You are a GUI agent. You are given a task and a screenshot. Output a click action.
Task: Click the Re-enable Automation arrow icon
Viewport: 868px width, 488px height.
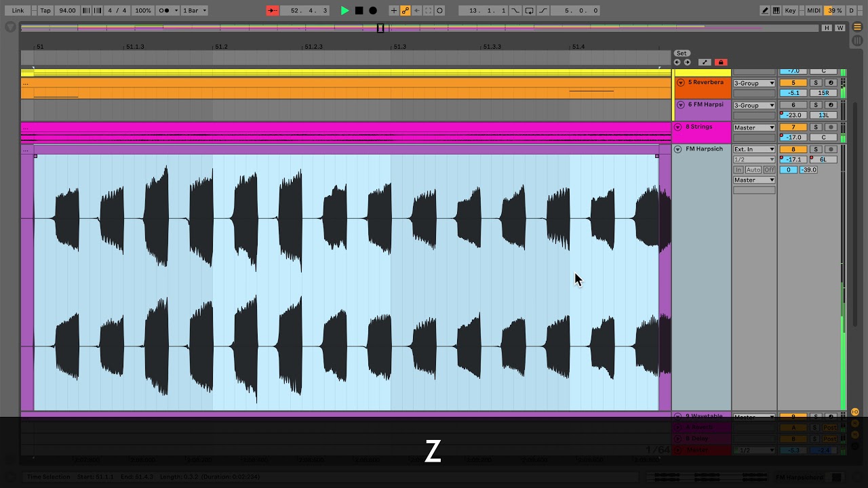(416, 10)
